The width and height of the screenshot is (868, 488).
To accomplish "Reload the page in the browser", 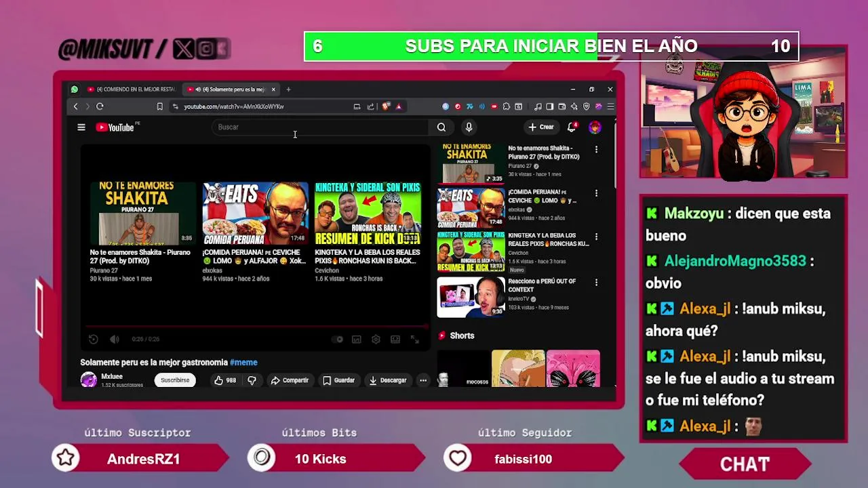I will click(100, 106).
